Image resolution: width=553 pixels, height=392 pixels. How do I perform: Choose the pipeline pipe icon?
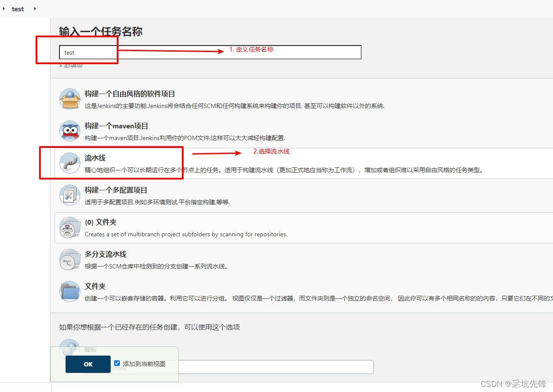pyautogui.click(x=70, y=163)
